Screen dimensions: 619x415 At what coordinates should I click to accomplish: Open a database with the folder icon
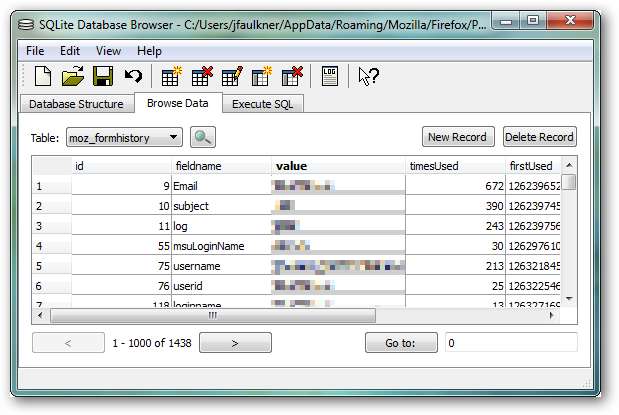click(72, 76)
